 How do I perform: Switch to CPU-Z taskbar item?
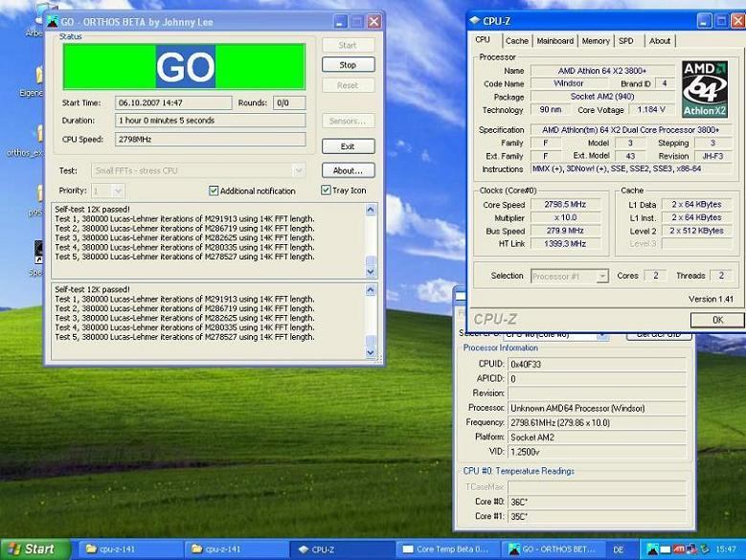click(x=342, y=549)
